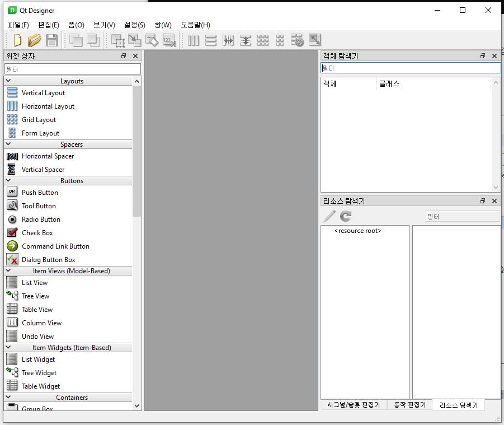
Task: Click the New form toolbar icon
Action: (x=17, y=40)
